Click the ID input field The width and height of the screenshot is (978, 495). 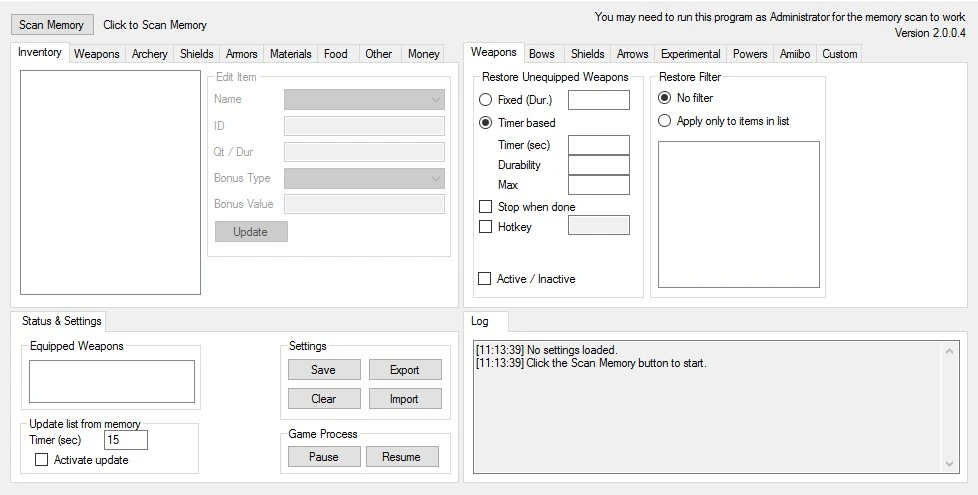[364, 126]
